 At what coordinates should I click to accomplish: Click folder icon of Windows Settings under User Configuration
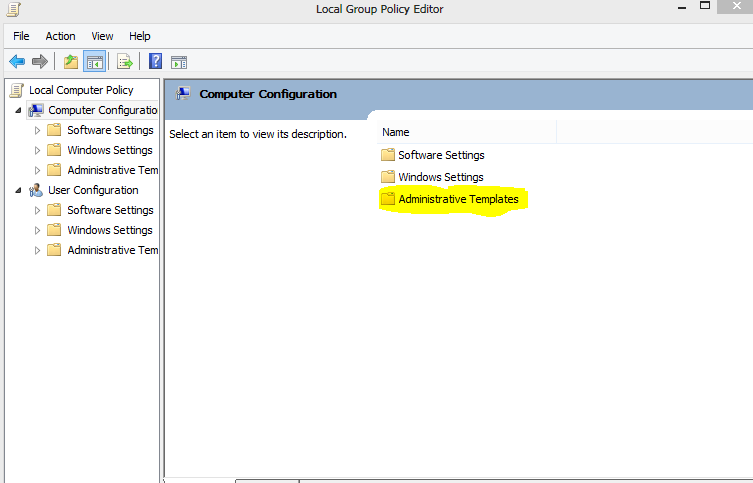(x=54, y=230)
